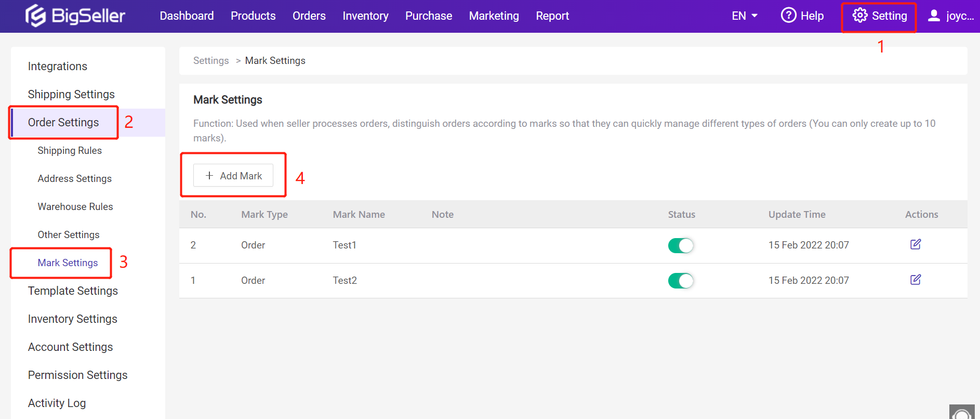This screenshot has height=419, width=980.
Task: Click Order type cell in Test2 row
Action: (253, 280)
